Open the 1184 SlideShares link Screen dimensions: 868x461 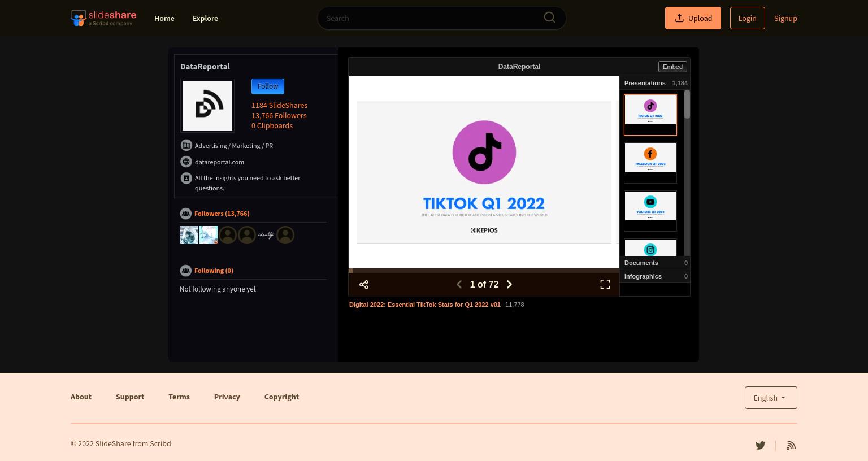pos(279,105)
